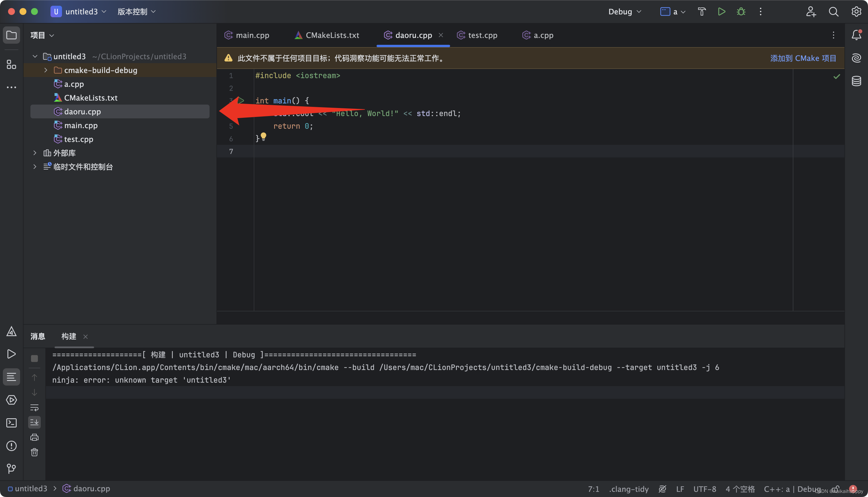Open the AI Assistant spiral icon

pyautogui.click(x=857, y=58)
